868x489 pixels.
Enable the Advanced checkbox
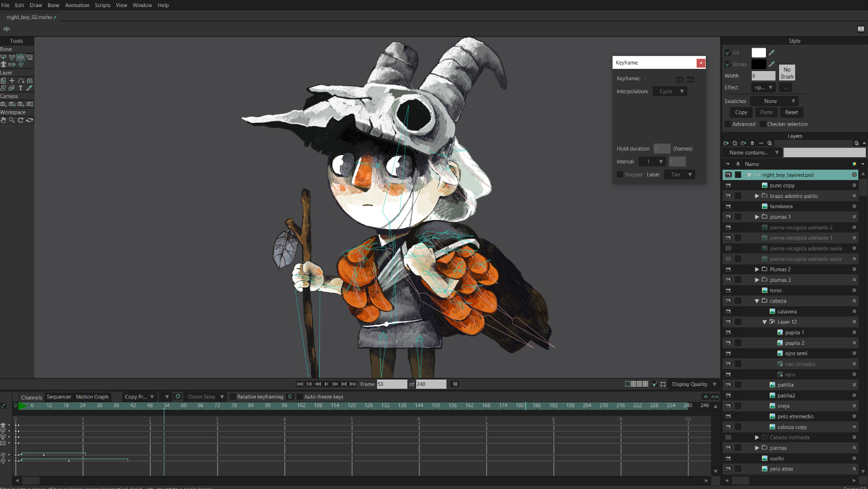pos(728,124)
